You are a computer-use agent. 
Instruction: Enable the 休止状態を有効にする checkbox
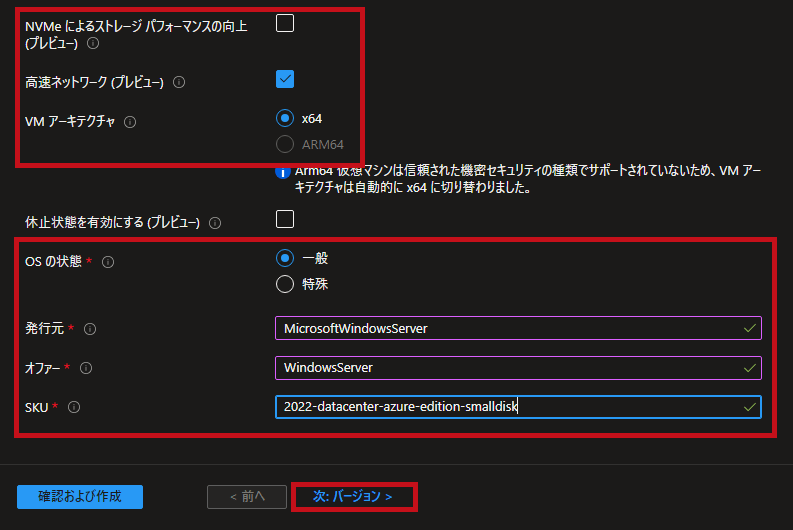(285, 219)
